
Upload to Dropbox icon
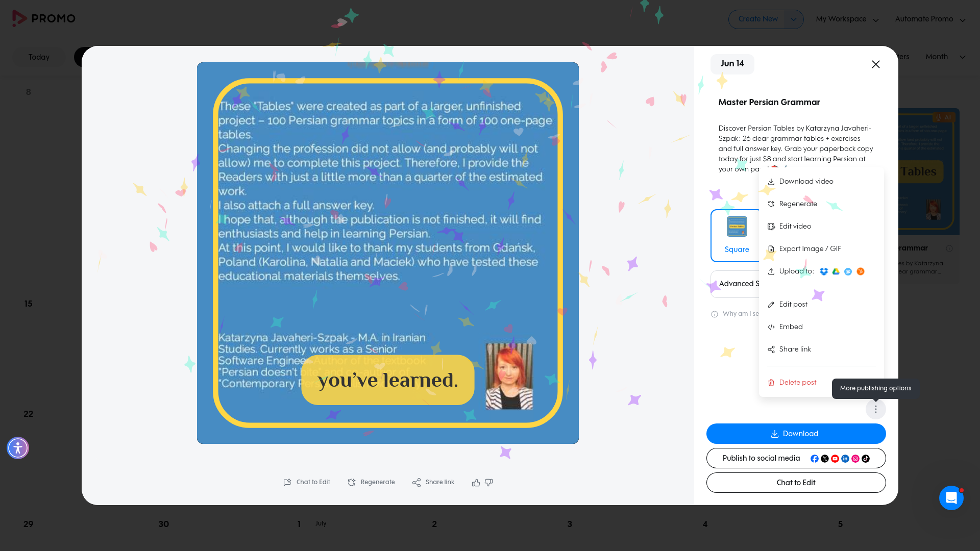click(x=823, y=271)
